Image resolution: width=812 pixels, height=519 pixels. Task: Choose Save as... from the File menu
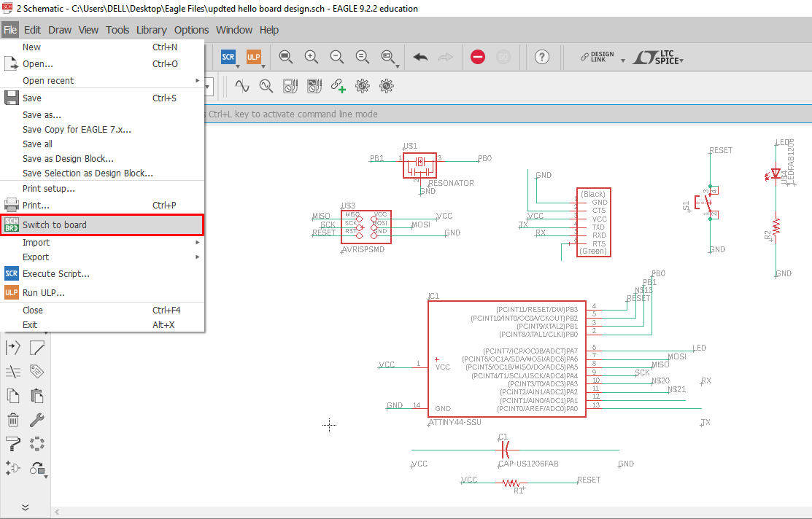(103, 115)
